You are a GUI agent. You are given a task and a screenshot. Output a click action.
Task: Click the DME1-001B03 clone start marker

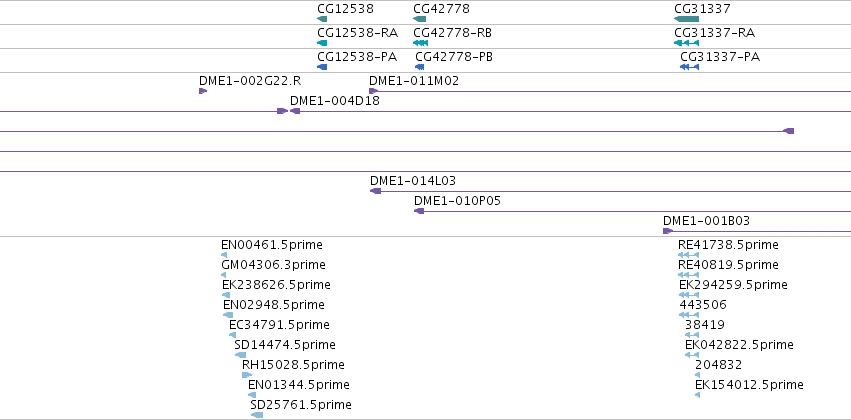[x=668, y=231]
